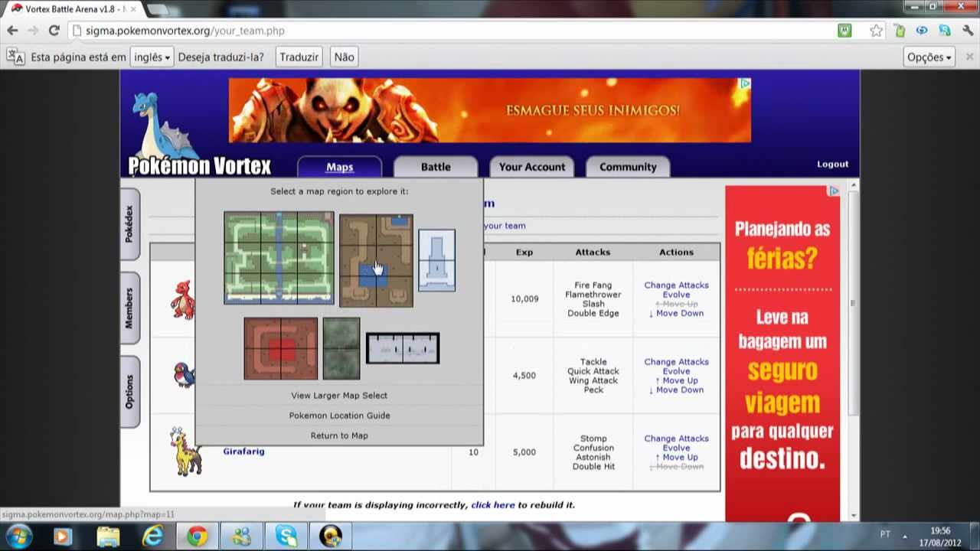Viewport: 980px width, 551px height.
Task: Open the Windows Start menu
Action: (18, 536)
